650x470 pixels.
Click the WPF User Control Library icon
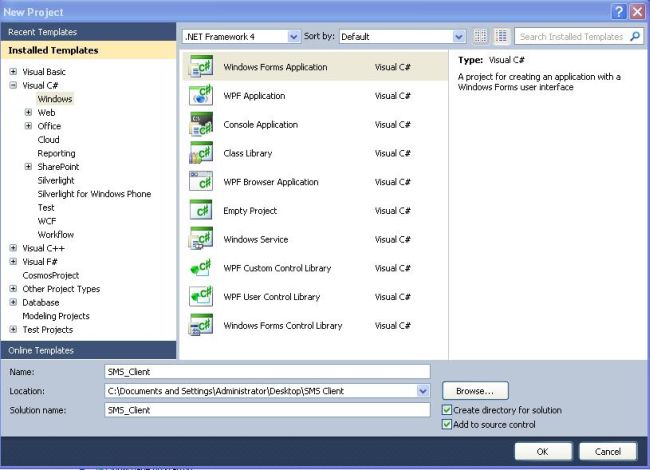201,296
